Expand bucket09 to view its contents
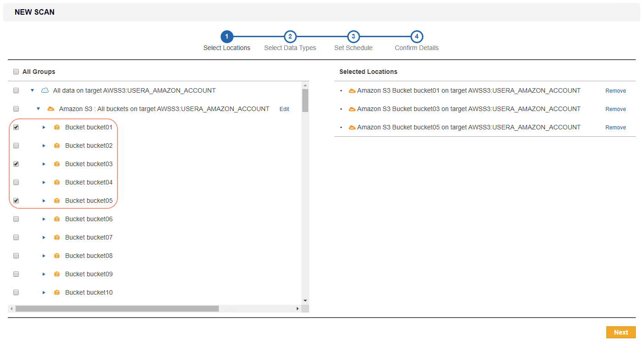 (44, 274)
